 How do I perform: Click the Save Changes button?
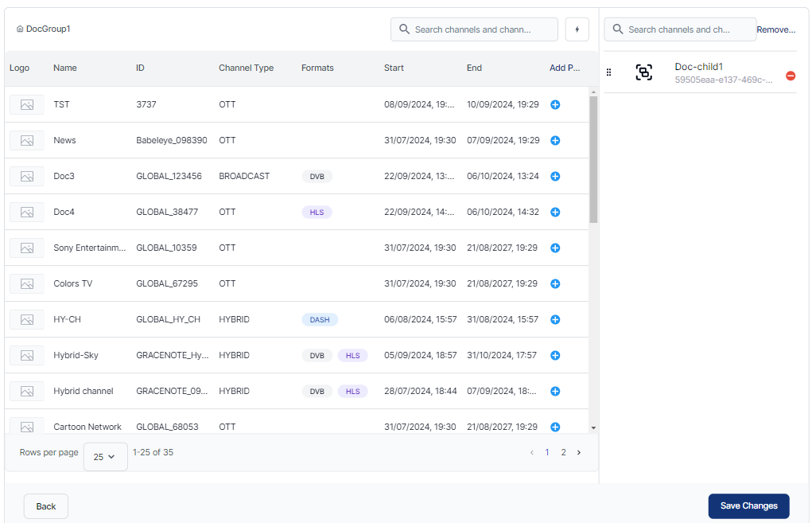[x=748, y=505]
